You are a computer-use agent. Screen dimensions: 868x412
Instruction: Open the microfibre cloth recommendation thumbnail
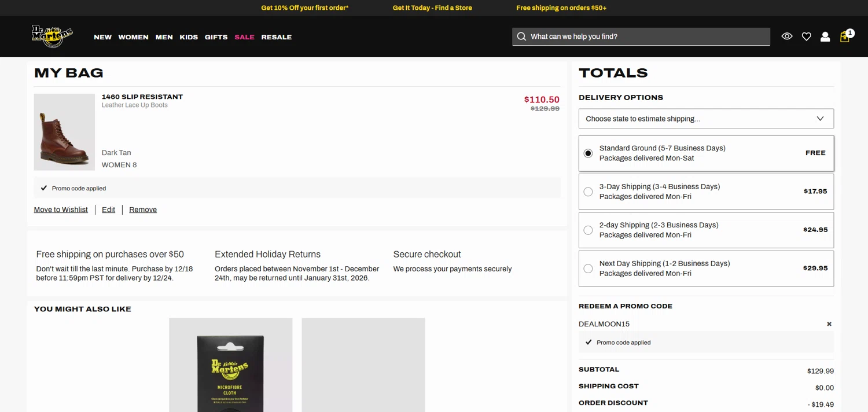[x=230, y=365]
